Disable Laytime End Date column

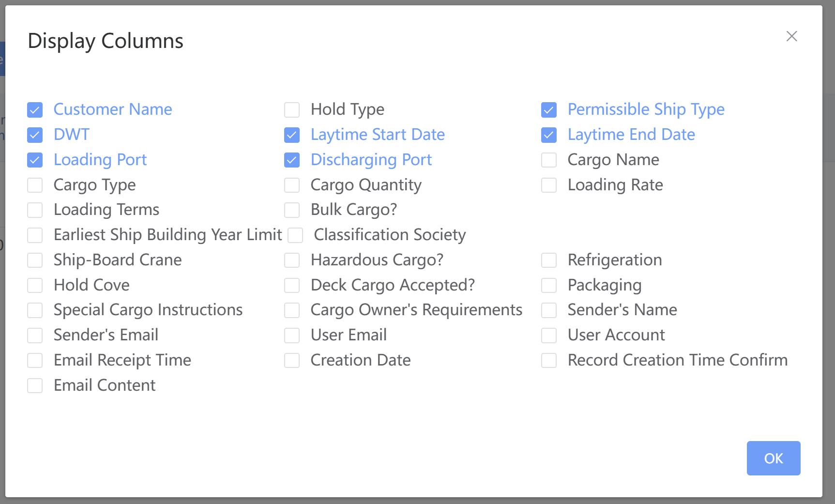click(549, 135)
